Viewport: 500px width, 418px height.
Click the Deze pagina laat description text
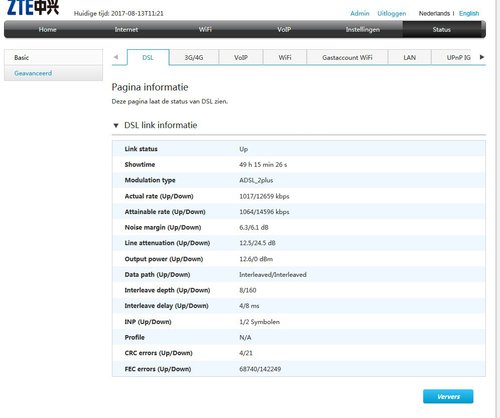pyautogui.click(x=170, y=101)
